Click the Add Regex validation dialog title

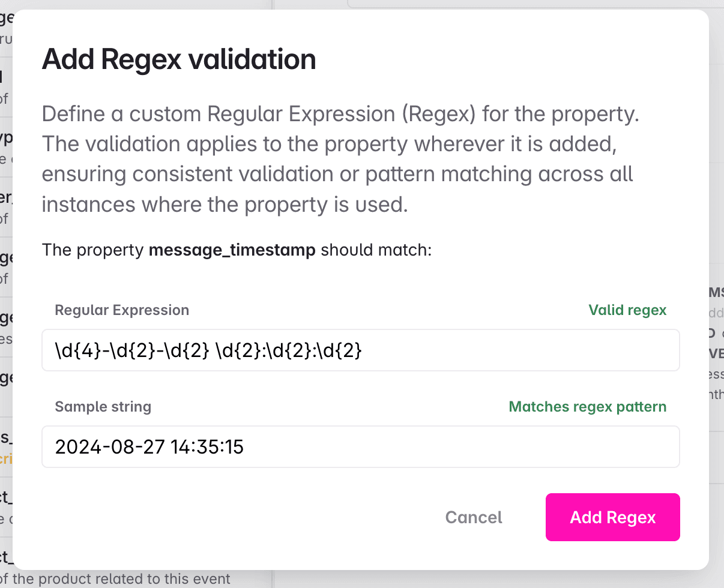pos(178,59)
